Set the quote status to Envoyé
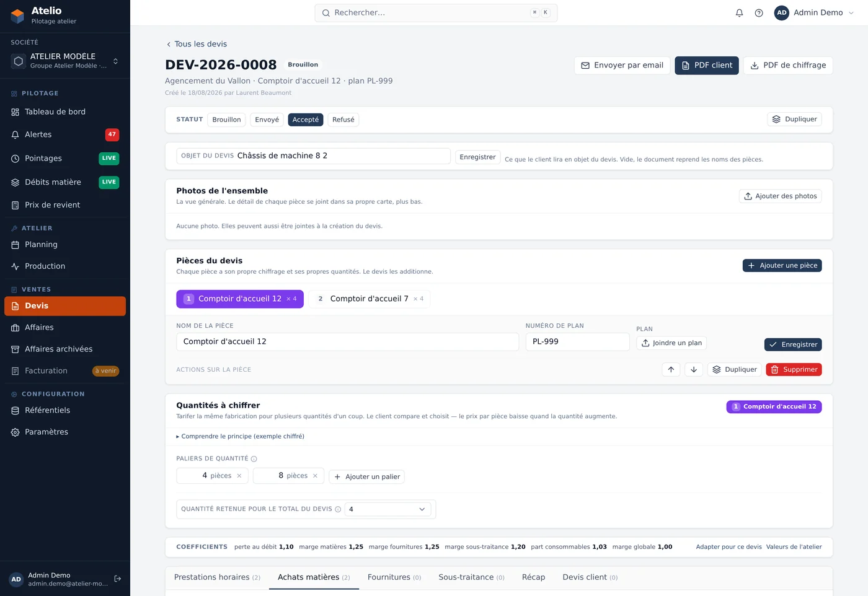The height and width of the screenshot is (596, 868). click(x=267, y=120)
